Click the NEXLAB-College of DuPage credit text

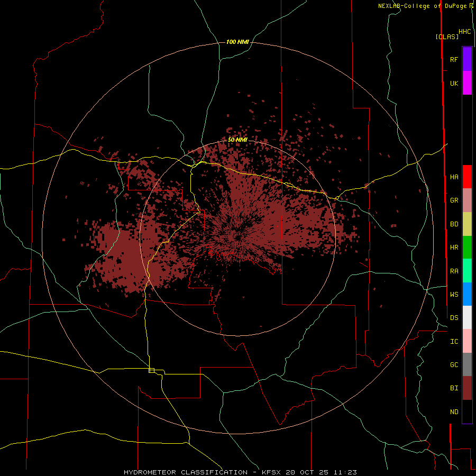pos(423,6)
